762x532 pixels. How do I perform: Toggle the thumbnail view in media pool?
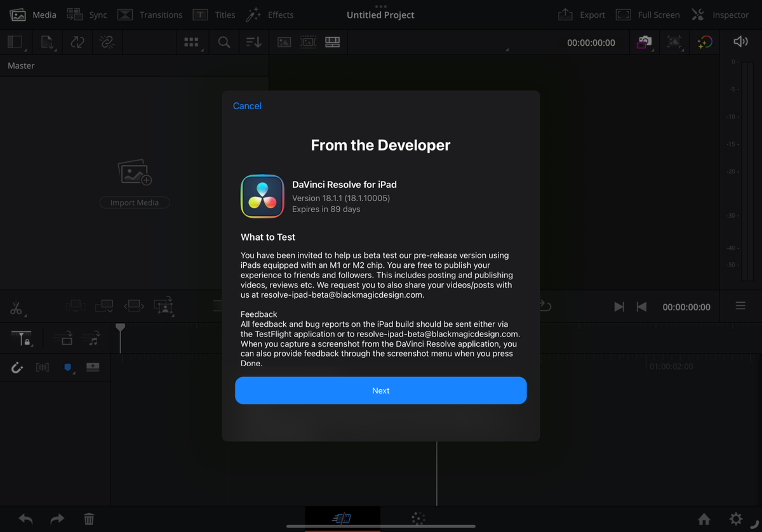coord(284,42)
